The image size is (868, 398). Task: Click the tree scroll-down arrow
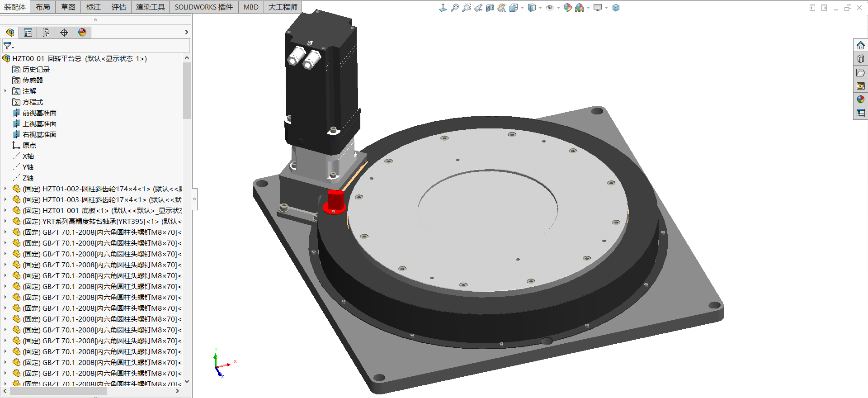point(187,381)
